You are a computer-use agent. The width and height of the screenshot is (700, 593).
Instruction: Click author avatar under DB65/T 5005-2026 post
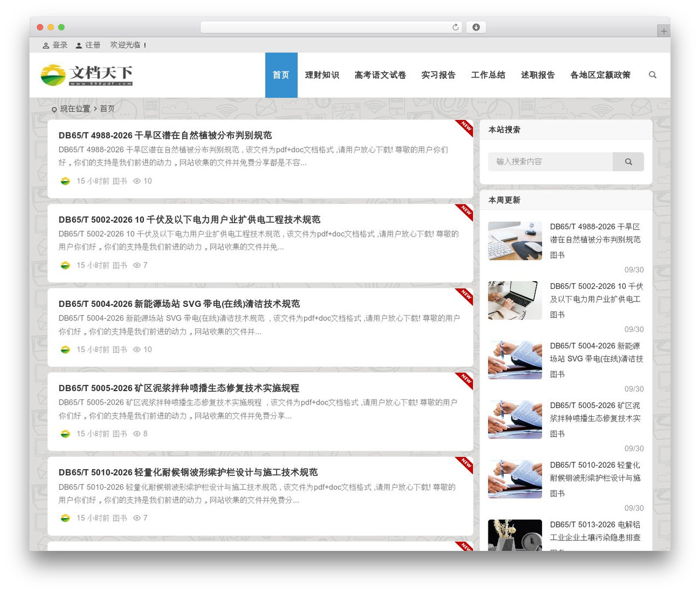pyautogui.click(x=65, y=434)
